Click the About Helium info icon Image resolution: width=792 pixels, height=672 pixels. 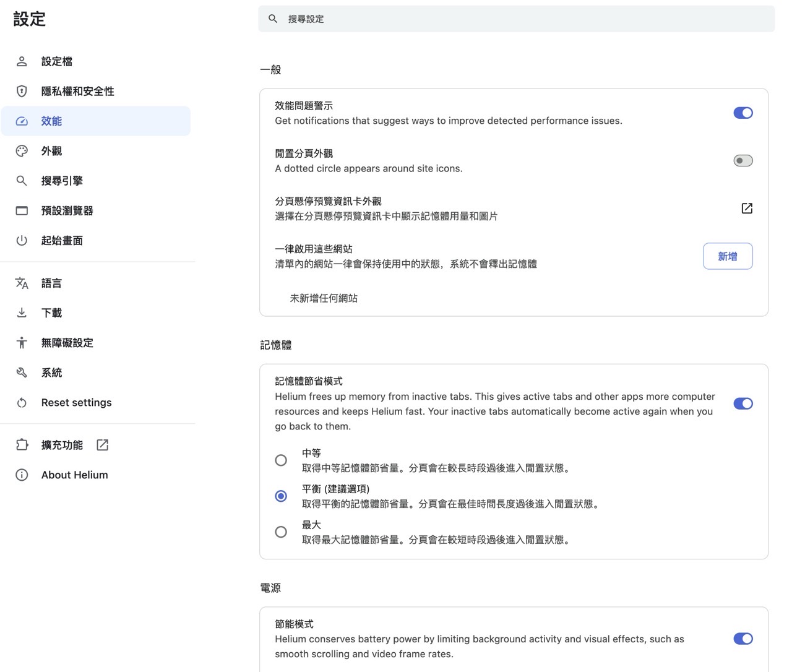[22, 475]
